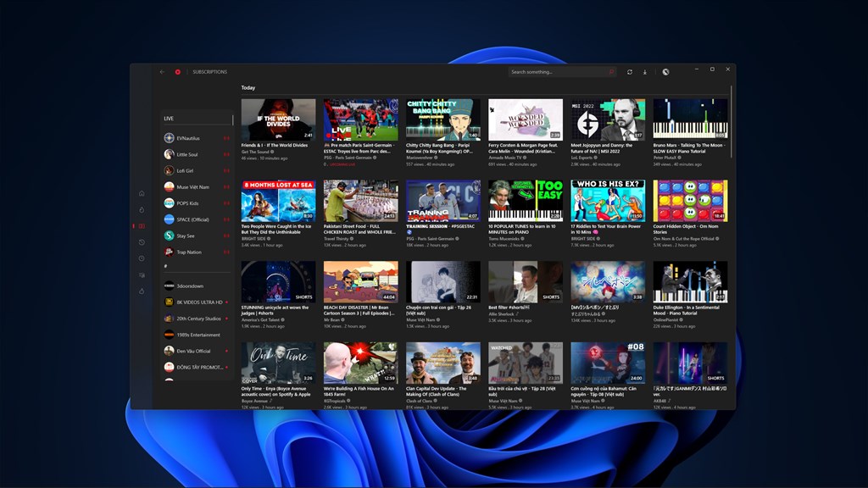Open the 'Travel Thirsty' channel link
The width and height of the screenshot is (868, 488).
coord(337,238)
